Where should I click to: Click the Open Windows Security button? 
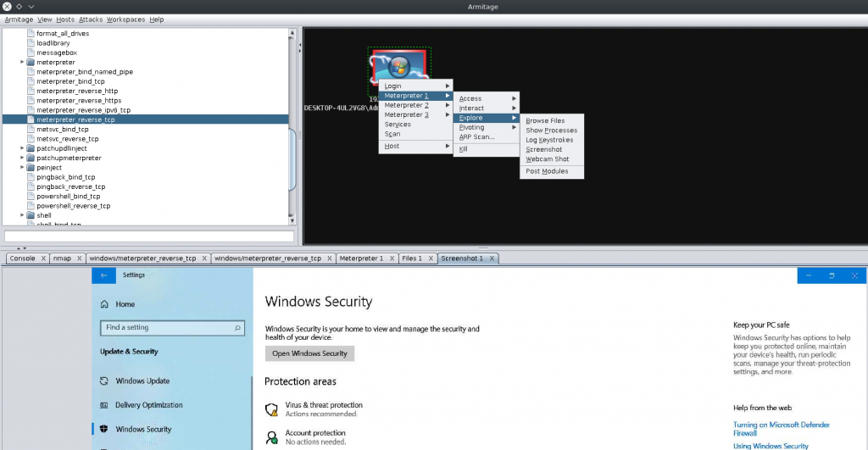[x=309, y=353]
